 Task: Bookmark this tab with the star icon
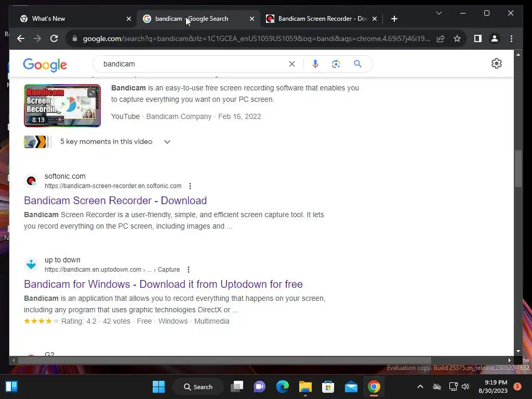pos(457,38)
